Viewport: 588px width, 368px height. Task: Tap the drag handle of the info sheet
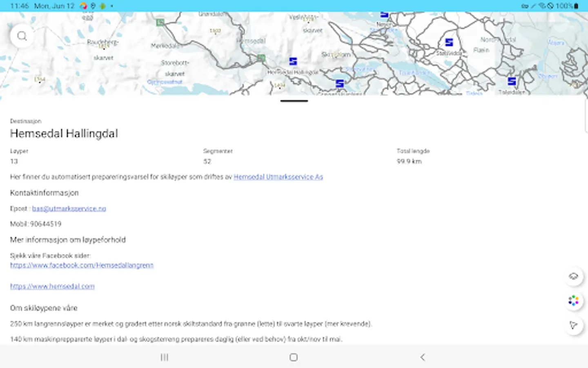(294, 101)
